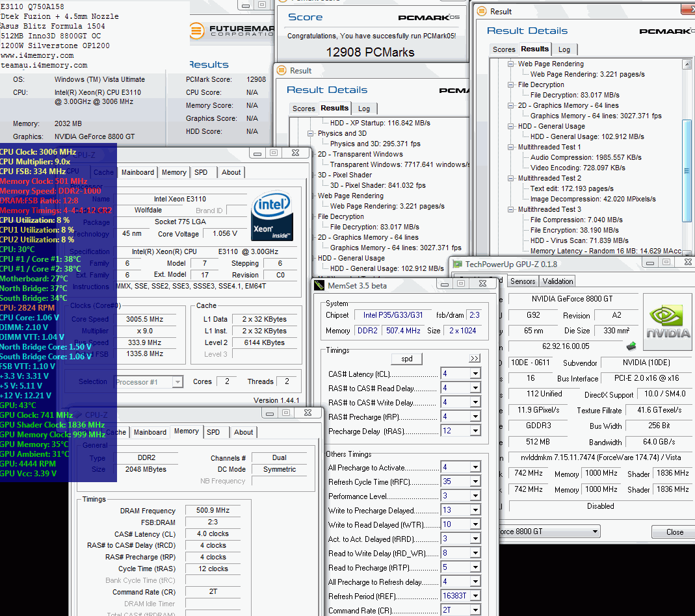Click the Result Details window icon at top right
Viewport: 695px width, 616px height.
[482, 12]
